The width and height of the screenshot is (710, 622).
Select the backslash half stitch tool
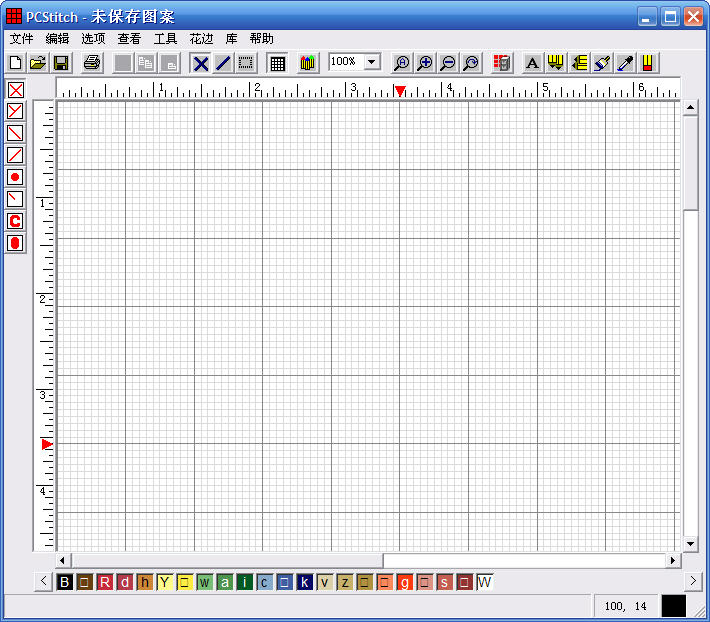click(15, 133)
